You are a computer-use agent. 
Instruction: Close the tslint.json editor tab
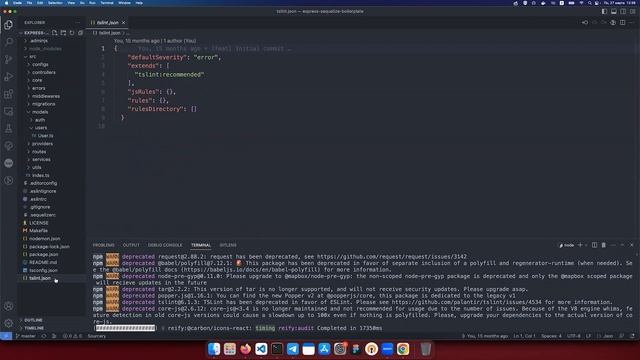(123, 23)
